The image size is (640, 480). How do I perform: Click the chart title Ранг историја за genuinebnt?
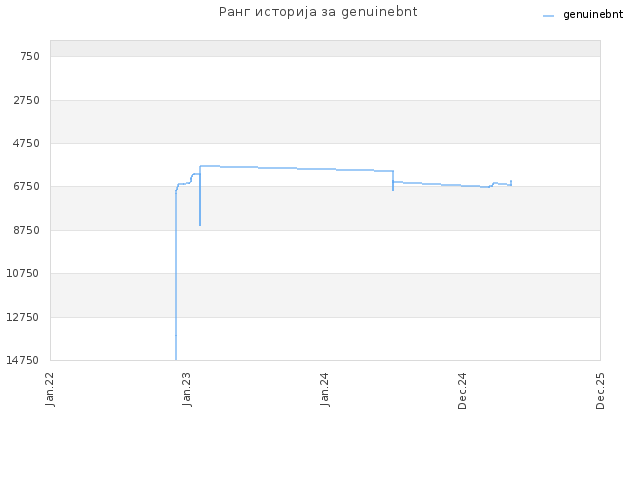point(318,12)
